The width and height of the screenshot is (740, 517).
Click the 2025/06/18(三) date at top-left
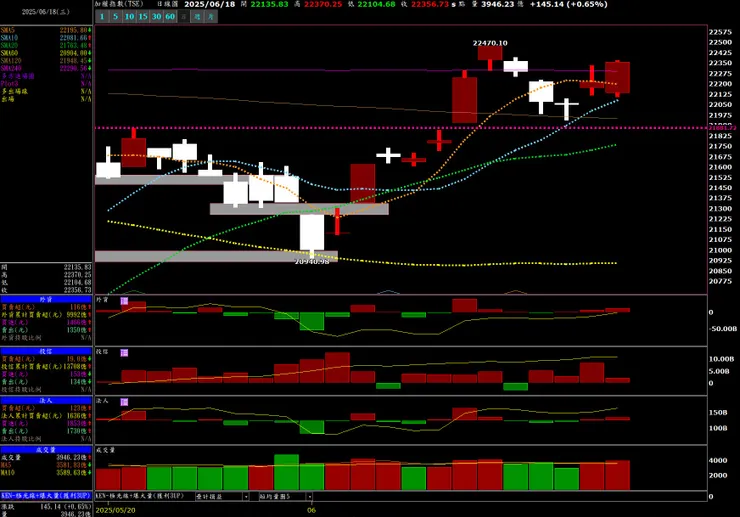[x=45, y=12]
